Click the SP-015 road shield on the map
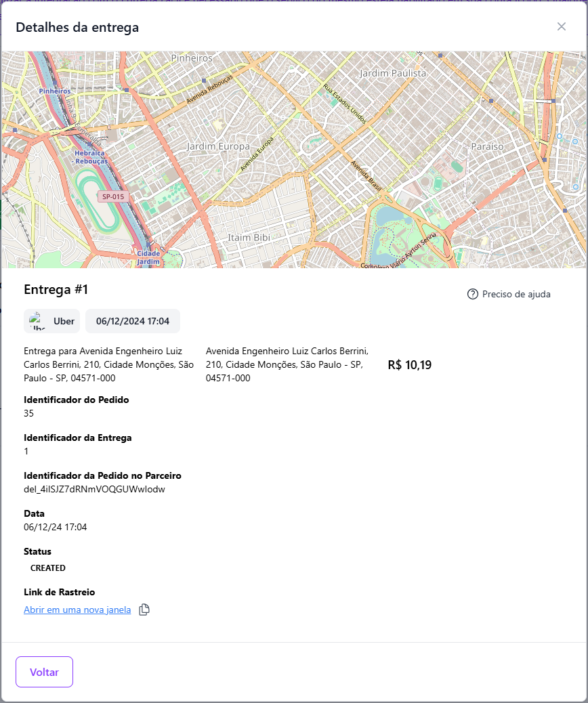Viewport: 588px width, 703px height. coord(113,196)
